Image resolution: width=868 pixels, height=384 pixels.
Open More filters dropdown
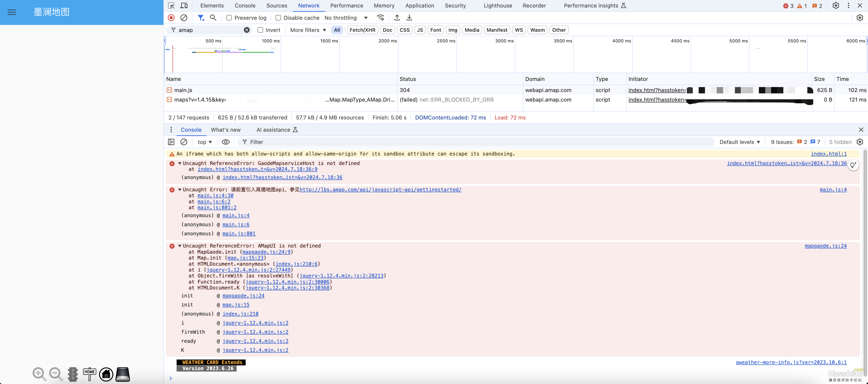pos(308,30)
